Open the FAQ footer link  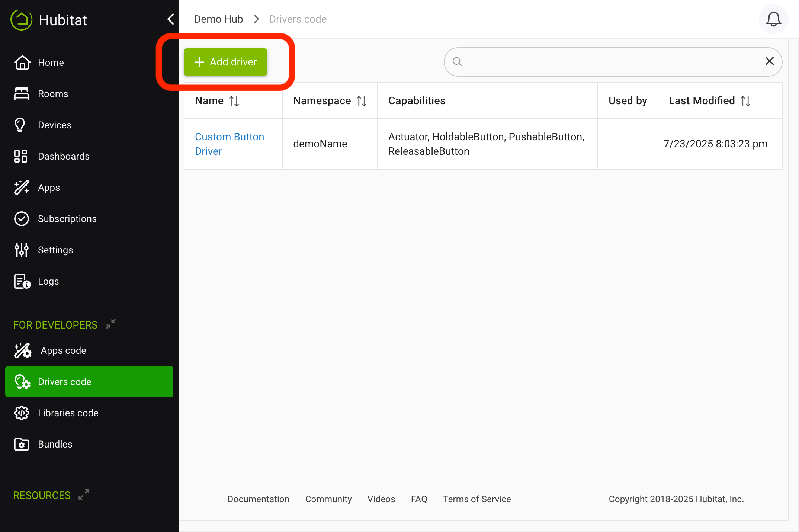(x=419, y=499)
